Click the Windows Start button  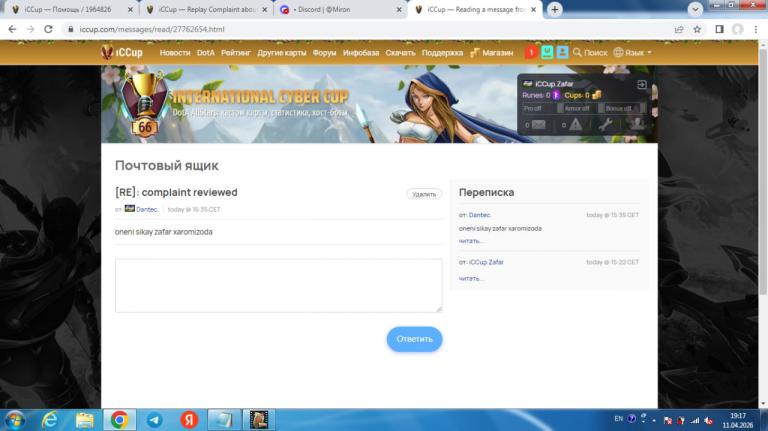[15, 420]
